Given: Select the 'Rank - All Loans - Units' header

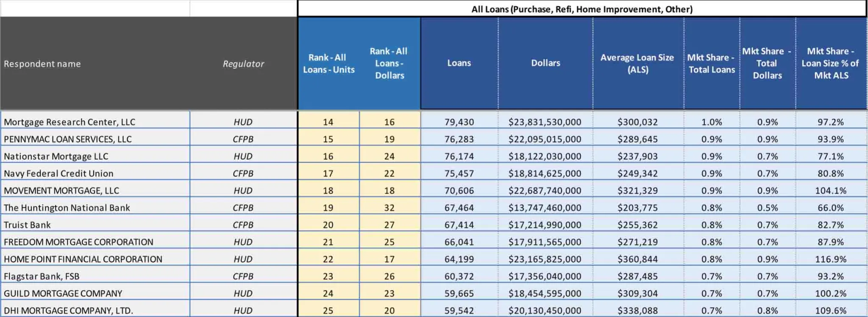Looking at the screenshot, I should click(328, 64).
